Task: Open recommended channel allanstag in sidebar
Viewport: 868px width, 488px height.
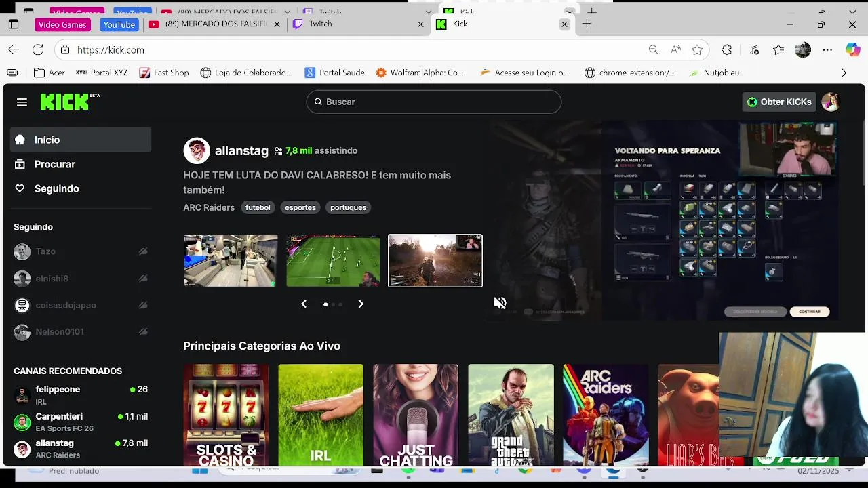Action: point(81,449)
